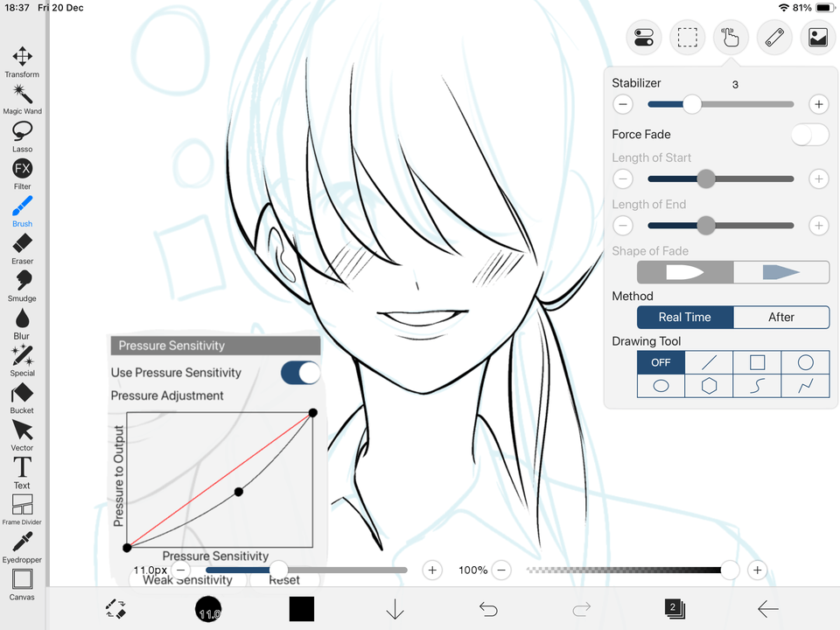Open the black color swatch
The height and width of the screenshot is (630, 840).
(301, 608)
